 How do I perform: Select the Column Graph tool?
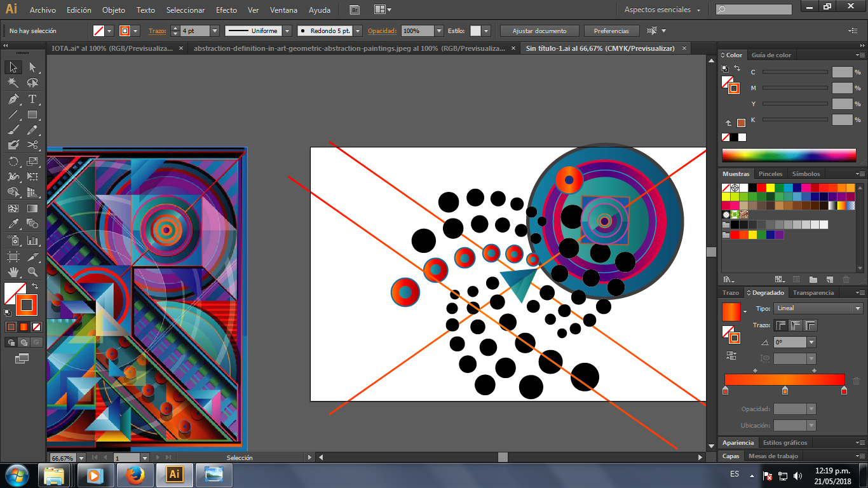(x=32, y=241)
